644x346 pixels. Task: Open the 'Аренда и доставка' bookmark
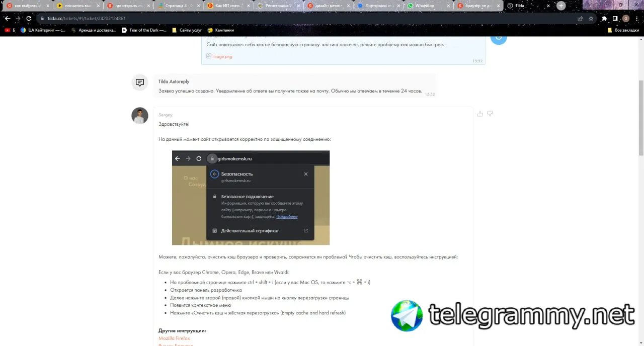[x=93, y=30]
